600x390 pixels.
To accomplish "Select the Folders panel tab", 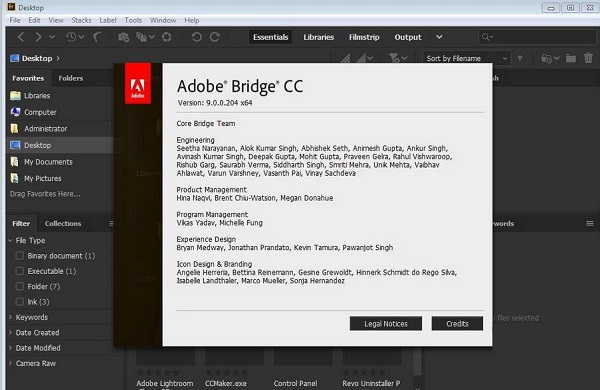I will click(71, 78).
